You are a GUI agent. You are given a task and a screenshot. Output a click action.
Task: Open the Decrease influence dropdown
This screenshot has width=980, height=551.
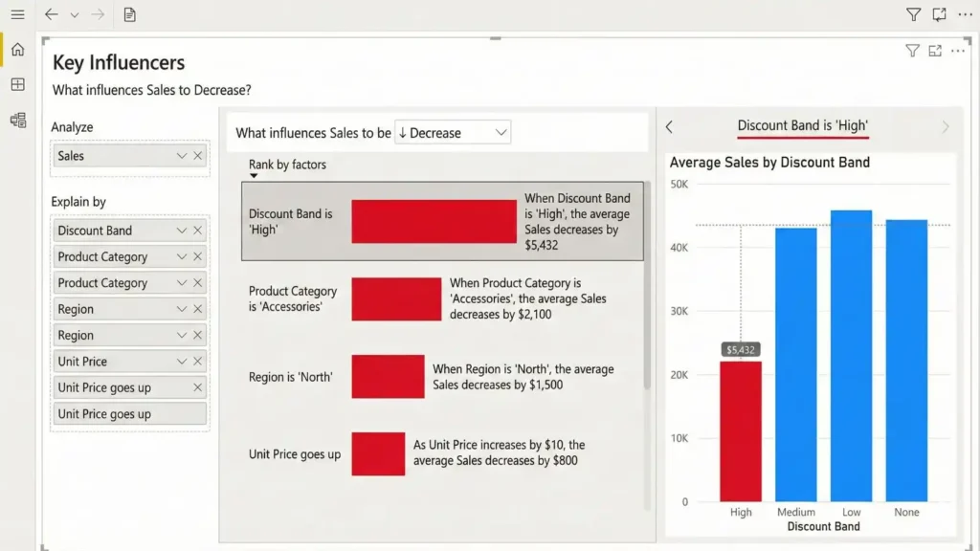click(x=452, y=132)
